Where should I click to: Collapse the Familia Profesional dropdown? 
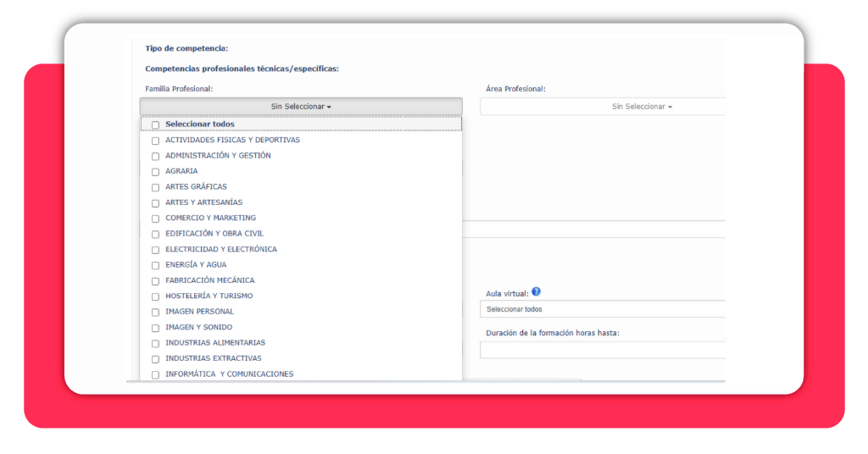(301, 106)
